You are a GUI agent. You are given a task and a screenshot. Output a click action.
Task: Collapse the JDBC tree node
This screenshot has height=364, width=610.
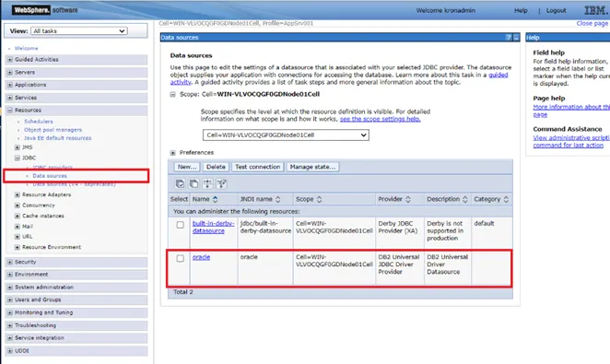[x=18, y=158]
